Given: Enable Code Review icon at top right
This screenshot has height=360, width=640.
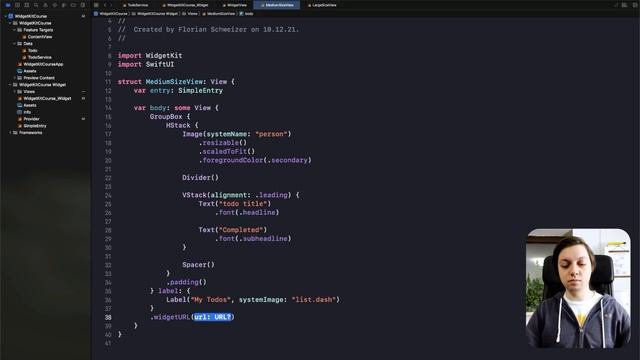Looking at the screenshot, I should click(x=616, y=5).
